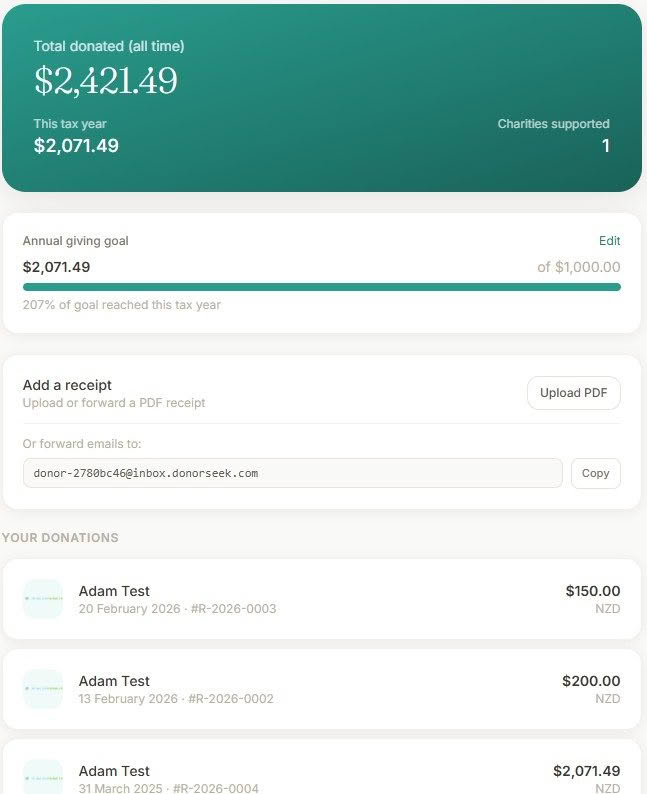This screenshot has width=647, height=794.
Task: Click the 207% of goal reached text
Action: [x=121, y=305]
